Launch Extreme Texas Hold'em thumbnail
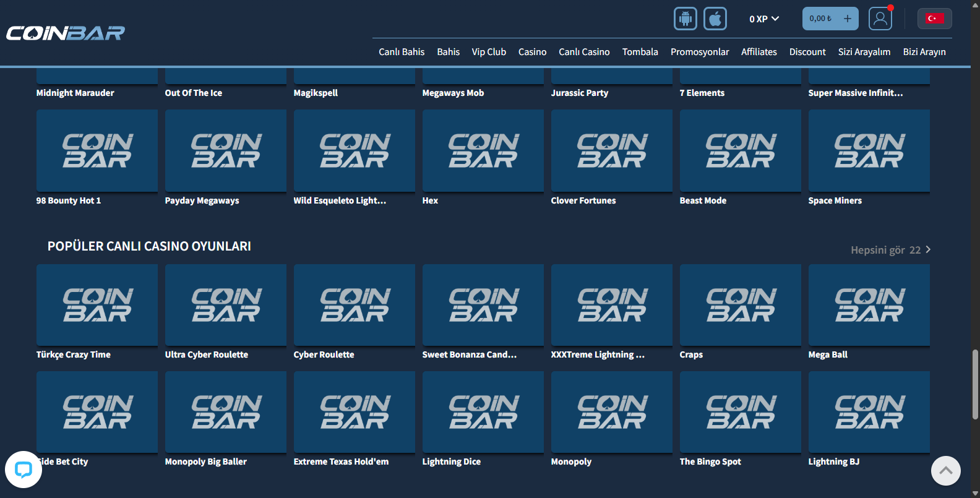The width and height of the screenshot is (980, 498). pyautogui.click(x=355, y=412)
